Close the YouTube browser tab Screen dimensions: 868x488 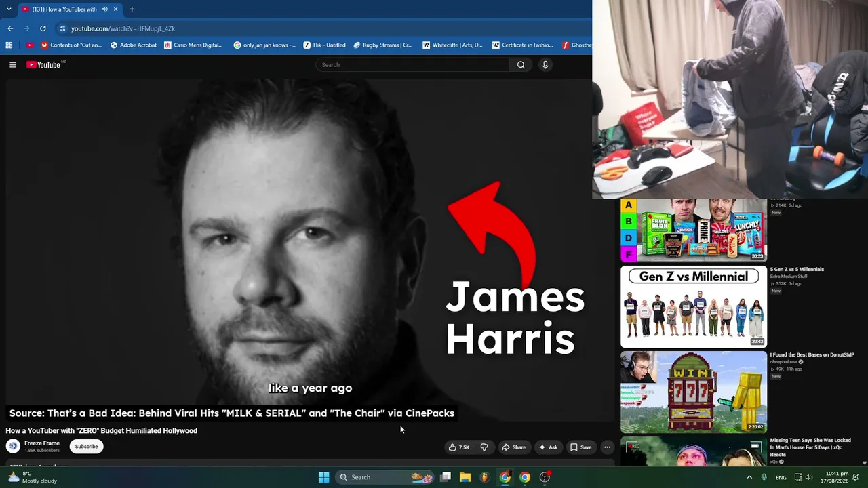116,9
